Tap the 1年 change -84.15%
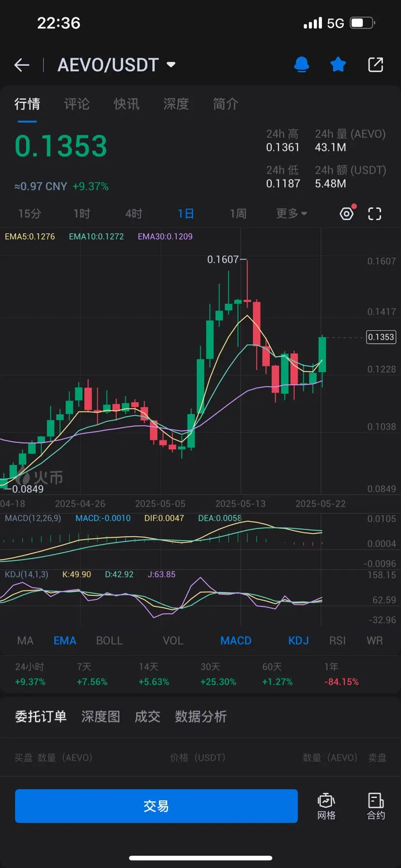The height and width of the screenshot is (868, 401). [x=341, y=682]
